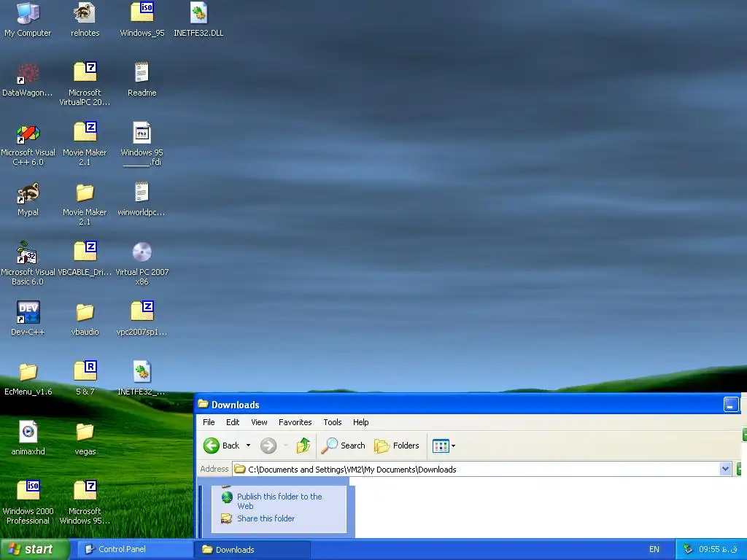Open the Tools menu
Viewport: 747px width, 560px height.
coord(333,422)
